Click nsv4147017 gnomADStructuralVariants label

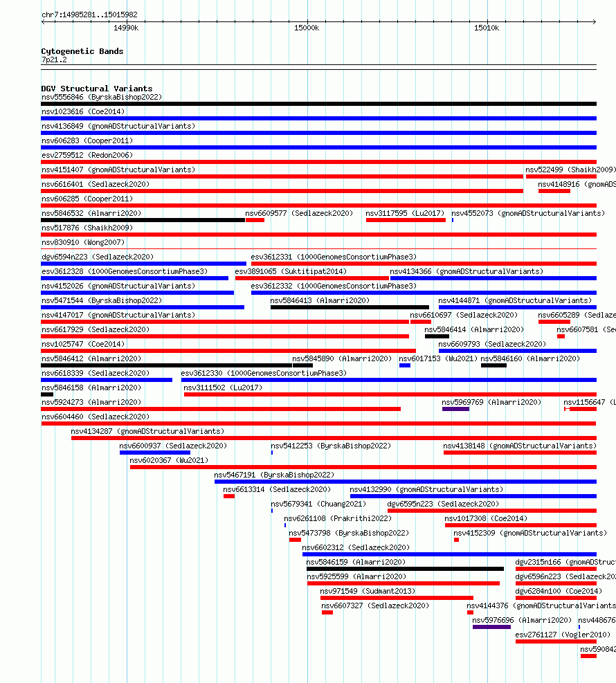[x=118, y=315]
